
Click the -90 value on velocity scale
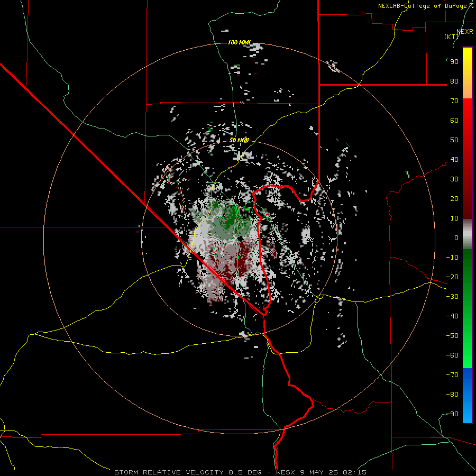point(452,414)
